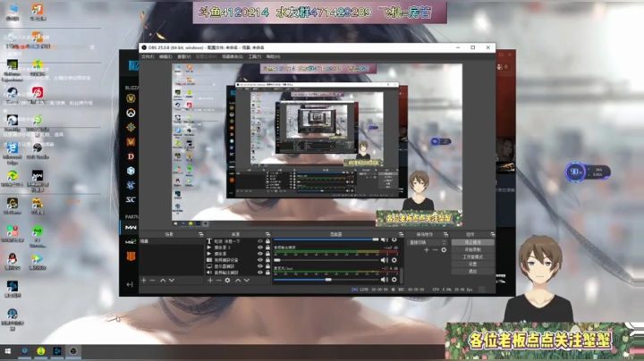Hide the 视频捕获设备 source

pyautogui.click(x=260, y=260)
